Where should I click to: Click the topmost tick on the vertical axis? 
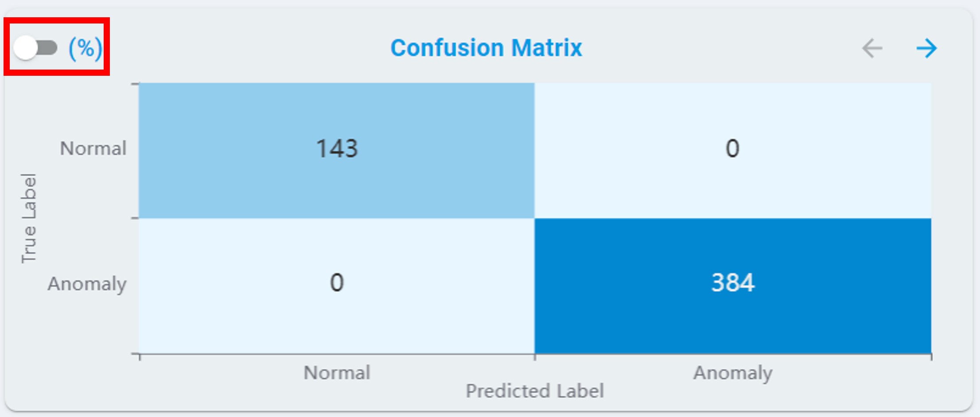[135, 83]
